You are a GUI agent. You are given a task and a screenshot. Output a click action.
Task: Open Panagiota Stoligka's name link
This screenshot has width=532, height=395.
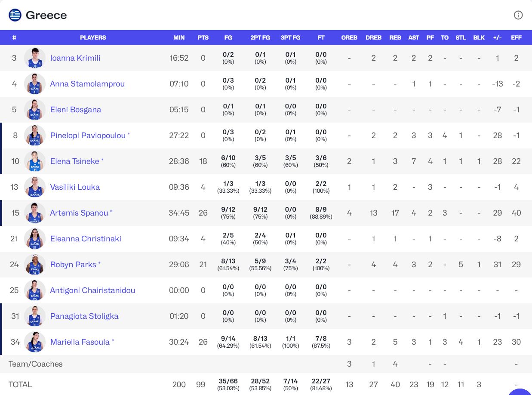tap(84, 316)
